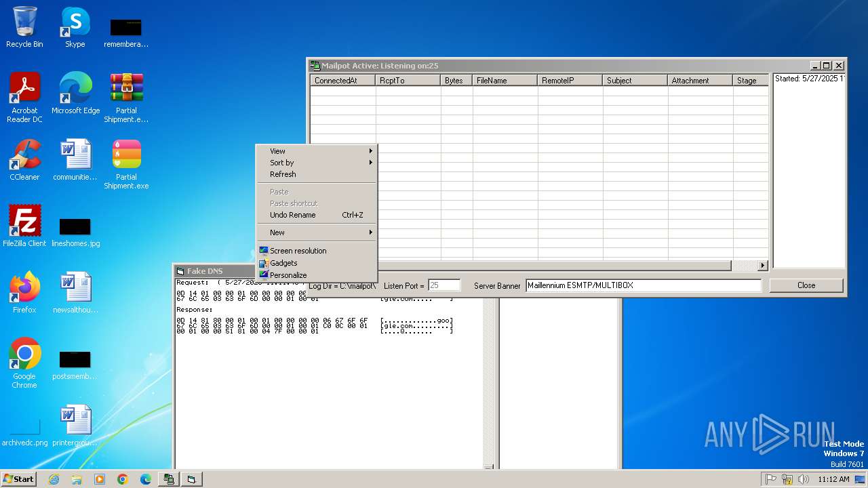Open Gadgets from the context menu
Screen dimensions: 868x488
tap(316, 263)
